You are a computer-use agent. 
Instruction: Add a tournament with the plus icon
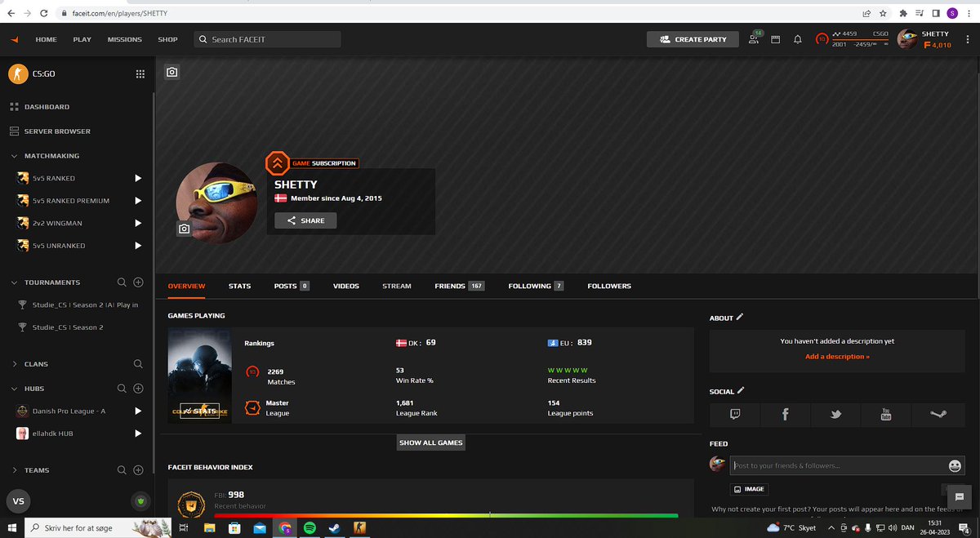138,282
